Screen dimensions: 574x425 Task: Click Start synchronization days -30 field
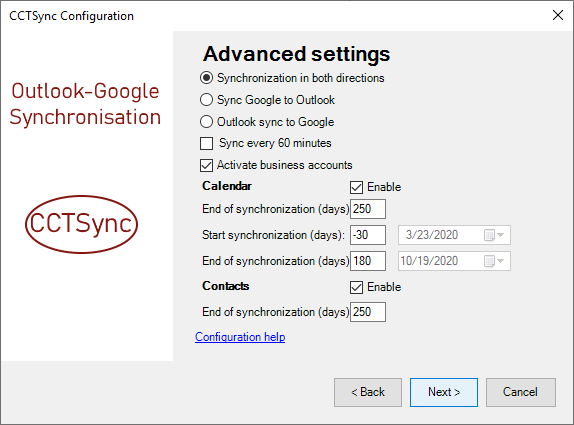point(368,235)
